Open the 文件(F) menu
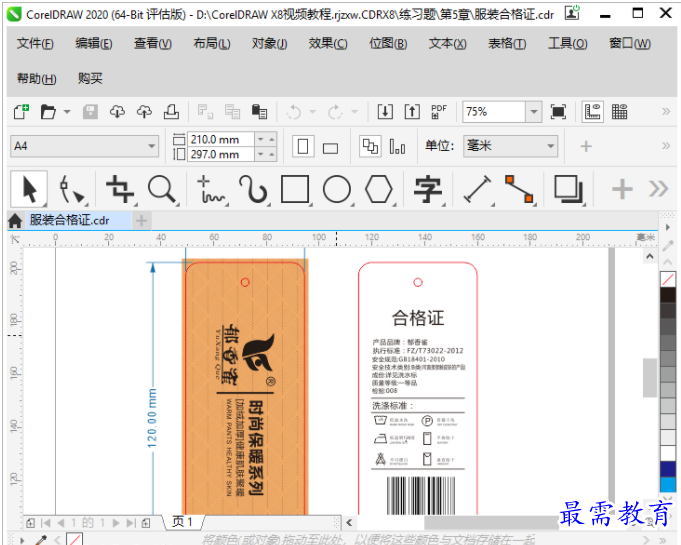This screenshot has height=545, width=681. click(35, 44)
